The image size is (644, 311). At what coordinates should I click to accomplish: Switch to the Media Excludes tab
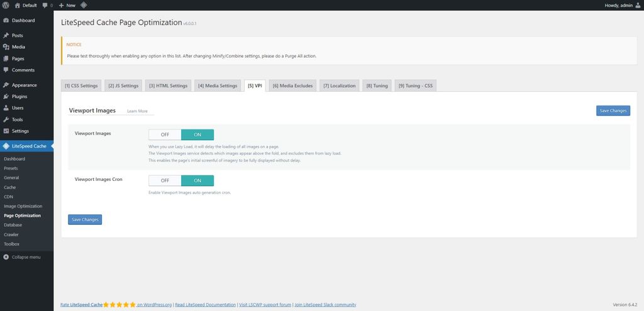292,85
